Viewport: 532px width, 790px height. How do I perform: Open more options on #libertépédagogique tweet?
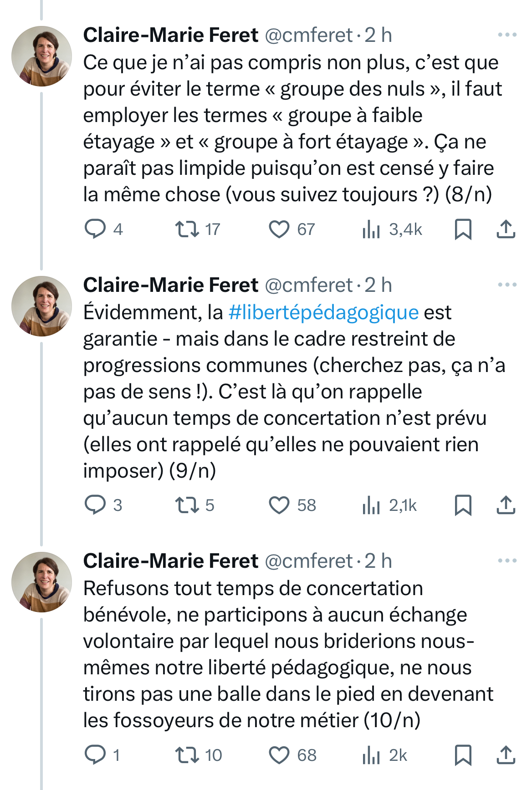pyautogui.click(x=507, y=285)
